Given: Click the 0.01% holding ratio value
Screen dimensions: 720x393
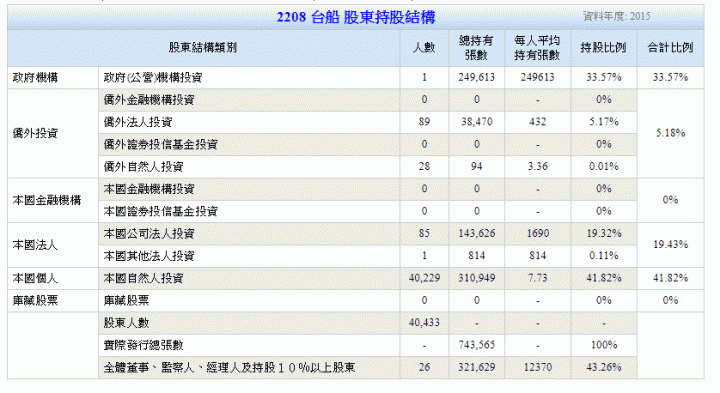Looking at the screenshot, I should (x=604, y=167).
